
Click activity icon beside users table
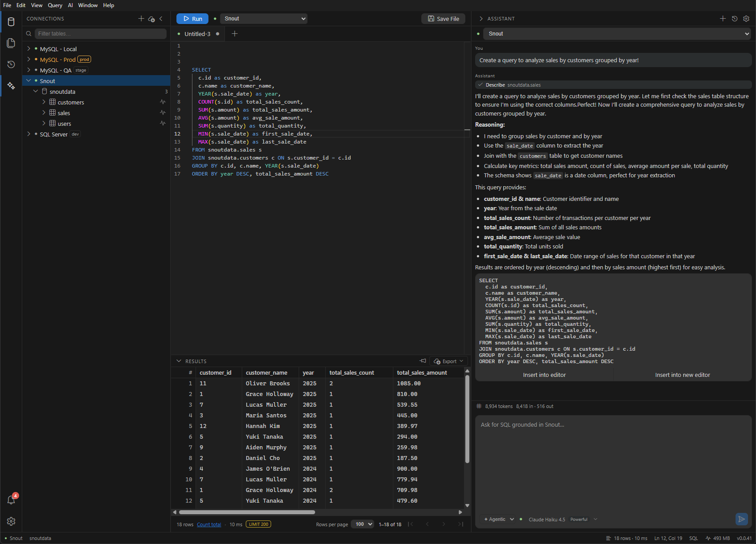pos(163,123)
